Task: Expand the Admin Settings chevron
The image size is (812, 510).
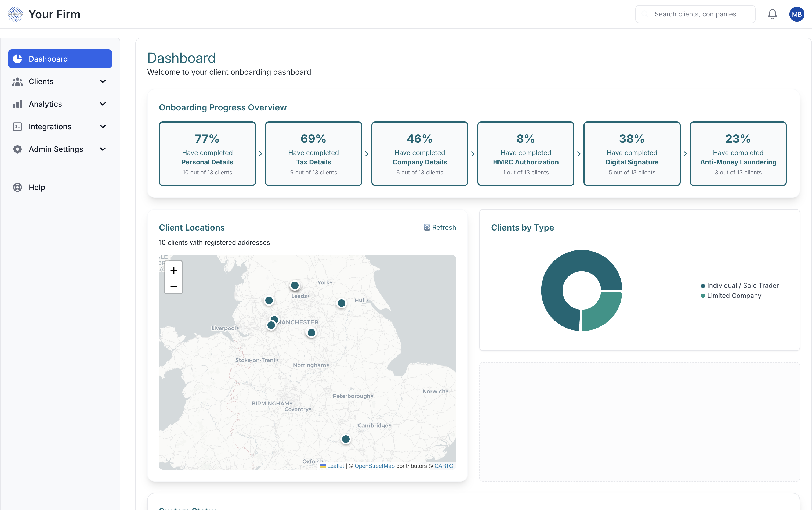Action: pos(103,149)
